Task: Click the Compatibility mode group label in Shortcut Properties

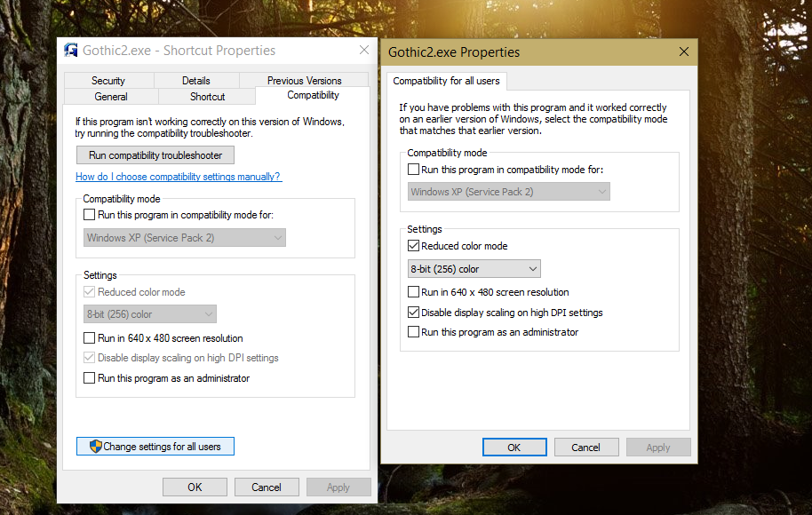Action: [x=122, y=199]
